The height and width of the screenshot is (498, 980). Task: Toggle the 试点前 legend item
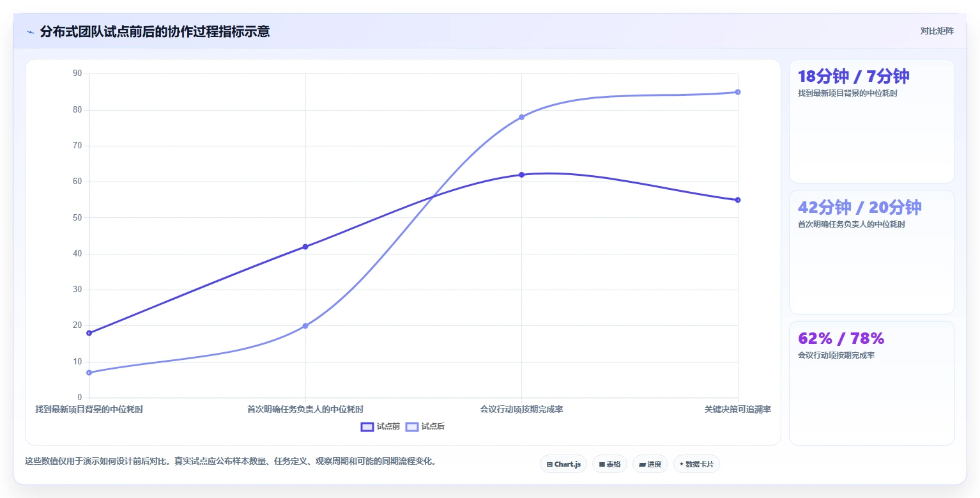(380, 426)
